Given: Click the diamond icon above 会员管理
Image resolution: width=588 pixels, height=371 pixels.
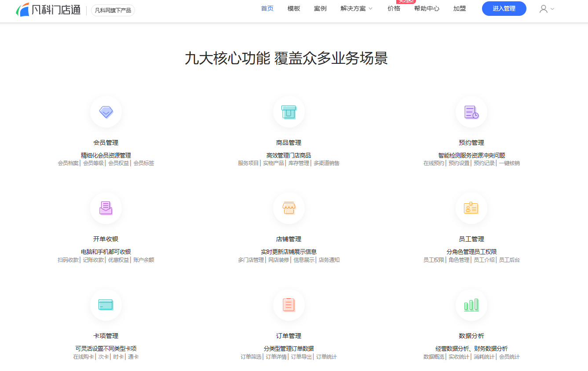Looking at the screenshot, I should [106, 112].
